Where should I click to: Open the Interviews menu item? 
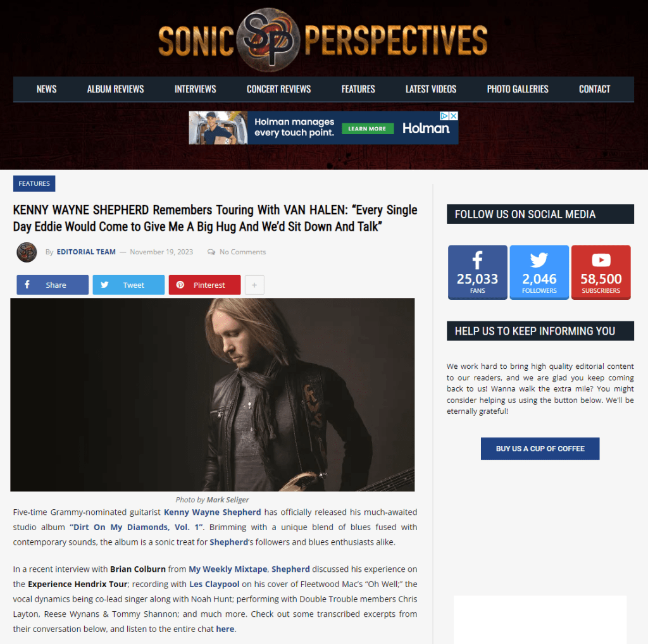click(195, 89)
